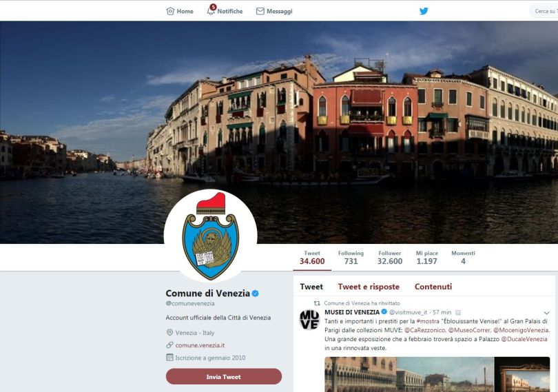Open comune.venezia.it website link
The image size is (558, 392).
pos(200,345)
